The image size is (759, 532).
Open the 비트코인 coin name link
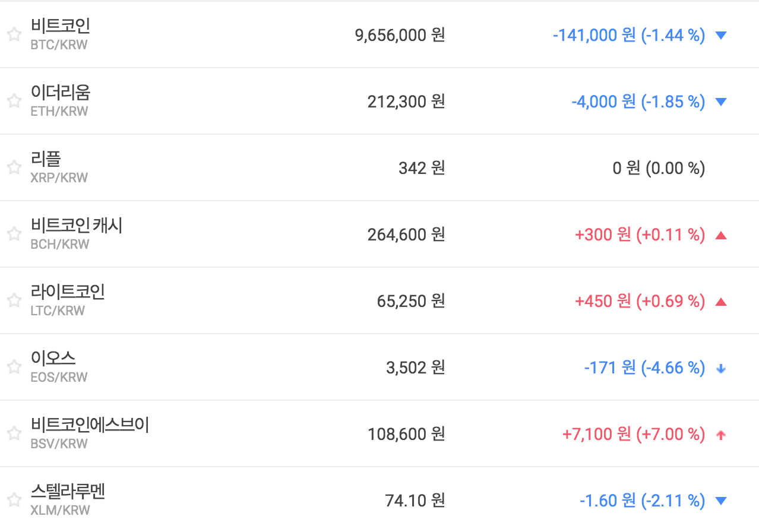[60, 26]
